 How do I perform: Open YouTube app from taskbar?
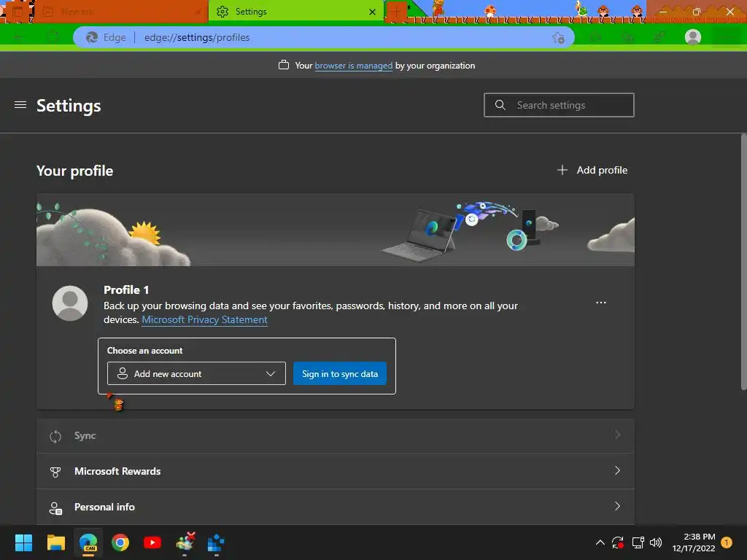click(x=152, y=542)
